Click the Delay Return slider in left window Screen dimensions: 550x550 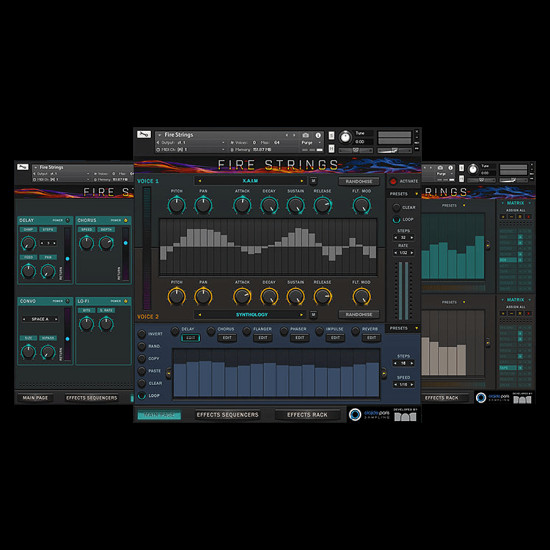[68, 254]
